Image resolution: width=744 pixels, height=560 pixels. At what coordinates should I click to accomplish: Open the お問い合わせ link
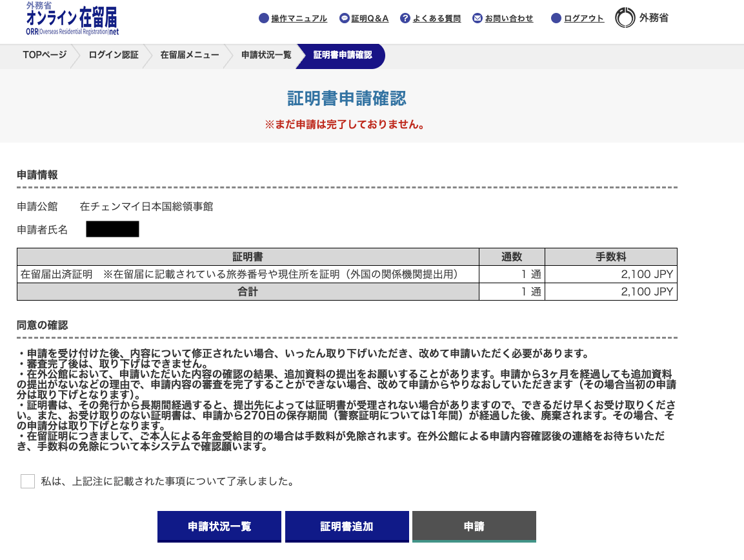coord(508,19)
